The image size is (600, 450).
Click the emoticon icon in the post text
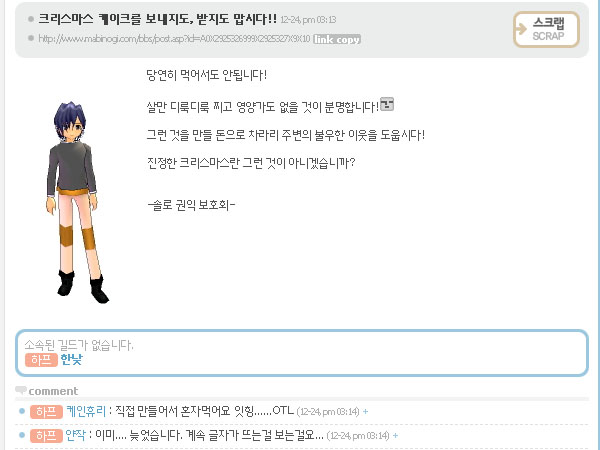coord(387,105)
